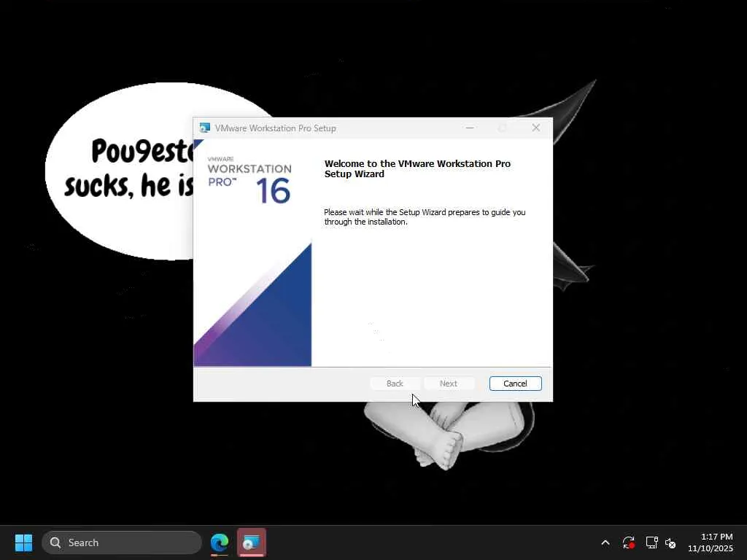Click the greyed-out Next button

[449, 384]
